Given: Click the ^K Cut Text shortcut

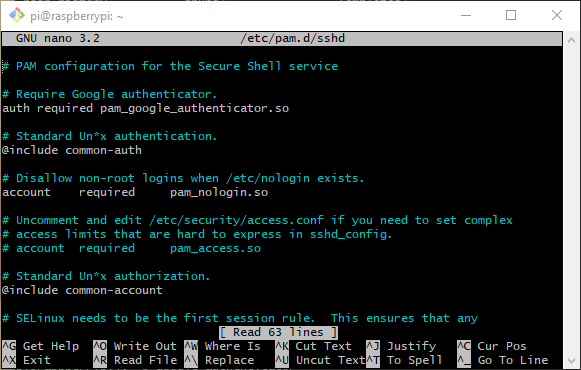Looking at the screenshot, I should coord(313,346).
